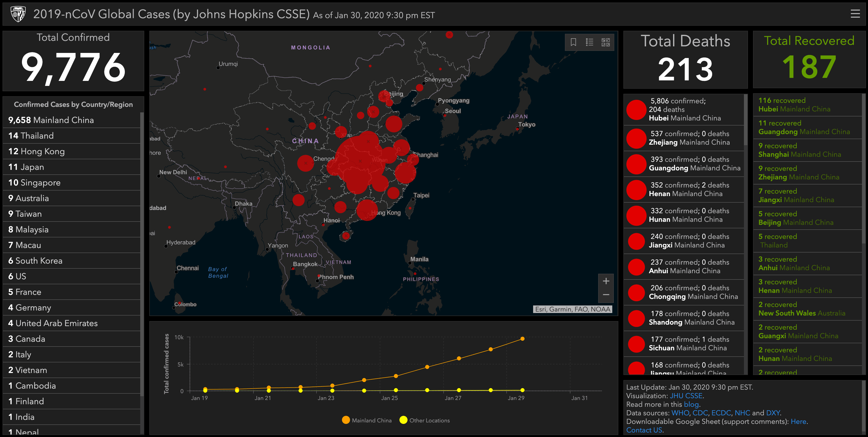Open the blog link
The height and width of the screenshot is (437, 868).
[x=691, y=404]
